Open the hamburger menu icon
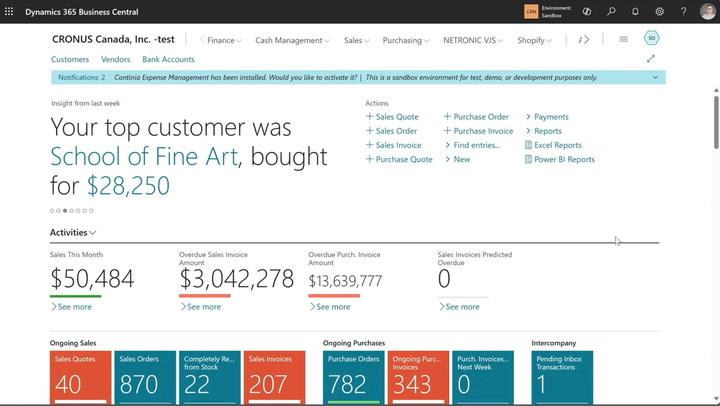Screen dimensions: 720x406 624,39
